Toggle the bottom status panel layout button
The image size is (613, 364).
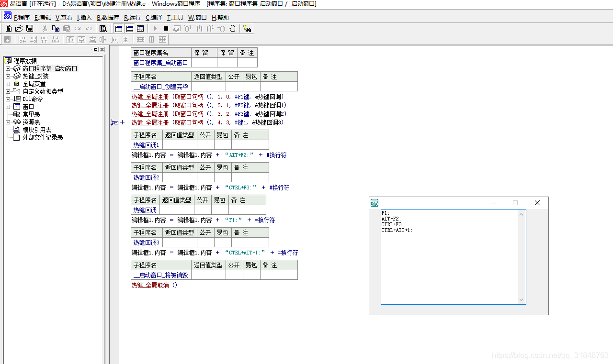coord(129,29)
